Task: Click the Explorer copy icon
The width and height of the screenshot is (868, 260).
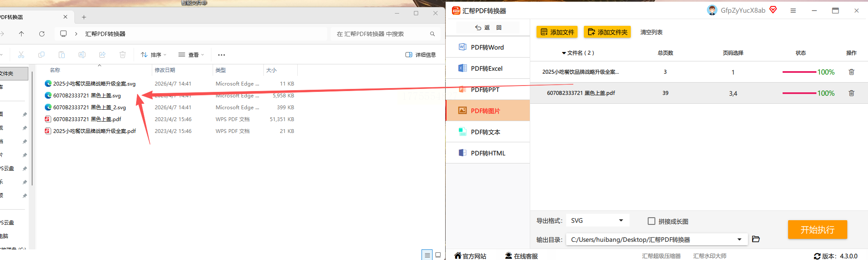Action: pos(41,55)
